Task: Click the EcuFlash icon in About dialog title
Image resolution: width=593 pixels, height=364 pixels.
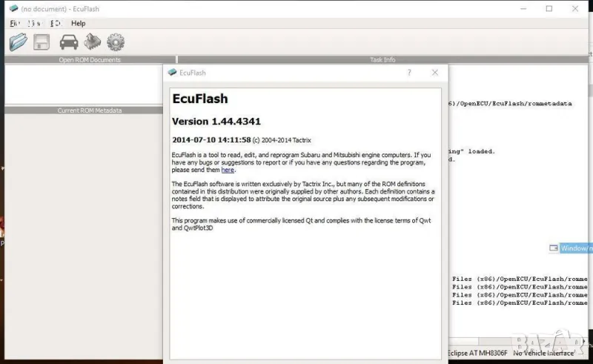Action: pyautogui.click(x=172, y=73)
